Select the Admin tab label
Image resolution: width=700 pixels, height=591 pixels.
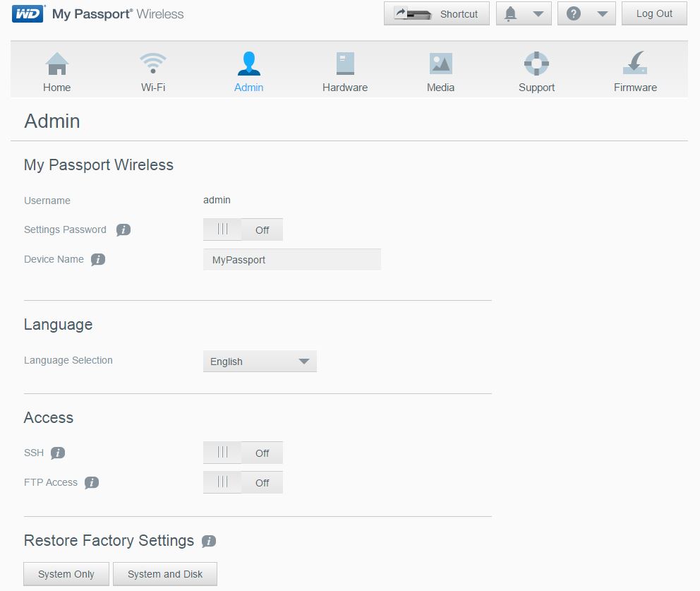(x=248, y=88)
